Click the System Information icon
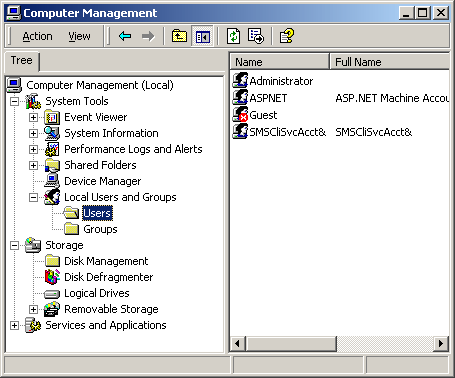 pyautogui.click(x=52, y=133)
